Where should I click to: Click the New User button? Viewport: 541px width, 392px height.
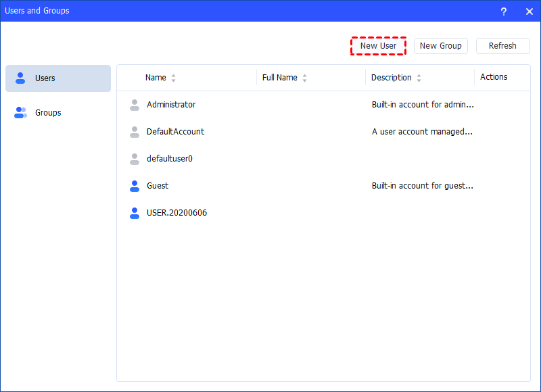(x=378, y=45)
